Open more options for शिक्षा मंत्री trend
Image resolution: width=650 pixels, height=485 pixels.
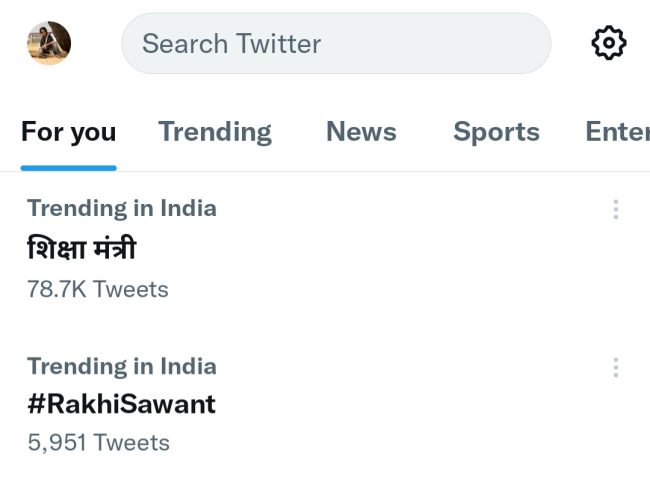[615, 209]
